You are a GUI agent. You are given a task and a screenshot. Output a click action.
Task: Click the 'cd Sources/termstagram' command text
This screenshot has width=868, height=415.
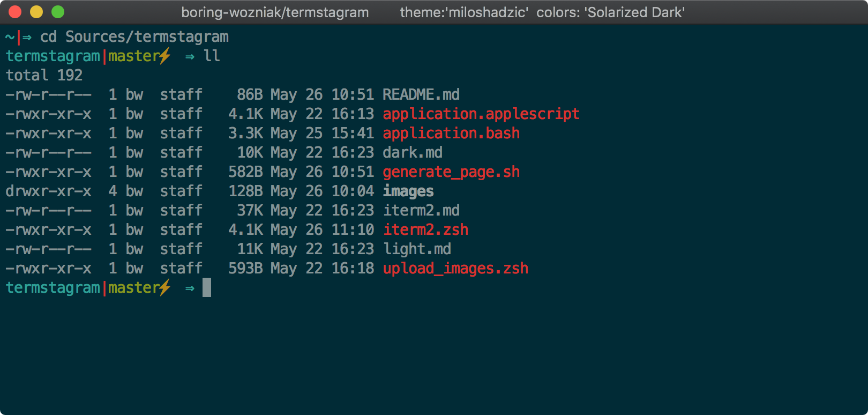[x=134, y=37]
